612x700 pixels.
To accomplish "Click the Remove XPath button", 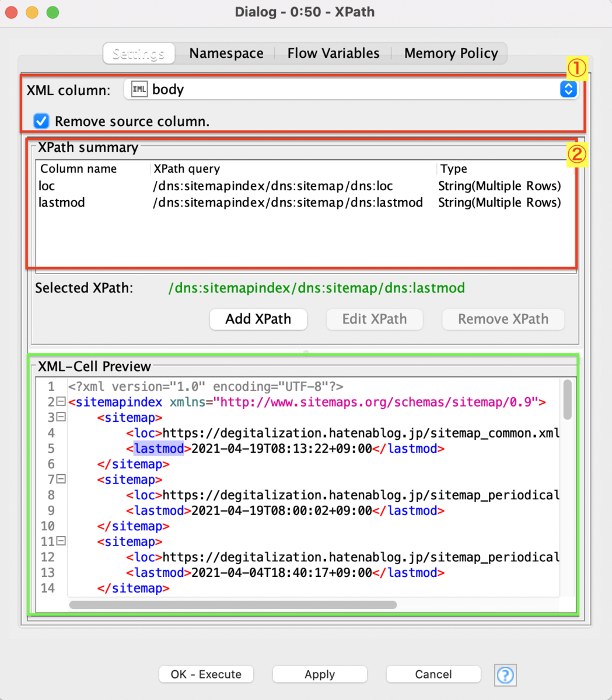I will click(503, 319).
